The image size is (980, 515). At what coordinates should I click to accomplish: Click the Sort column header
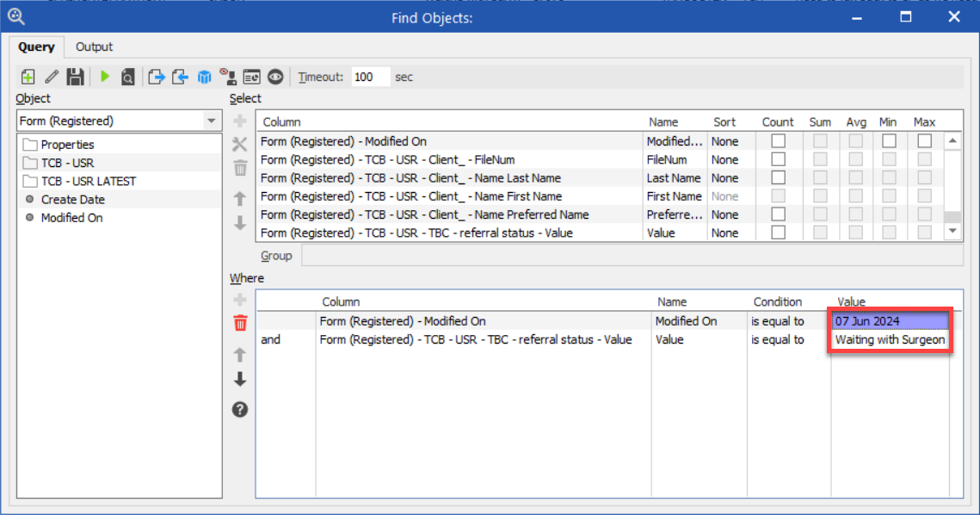point(724,122)
